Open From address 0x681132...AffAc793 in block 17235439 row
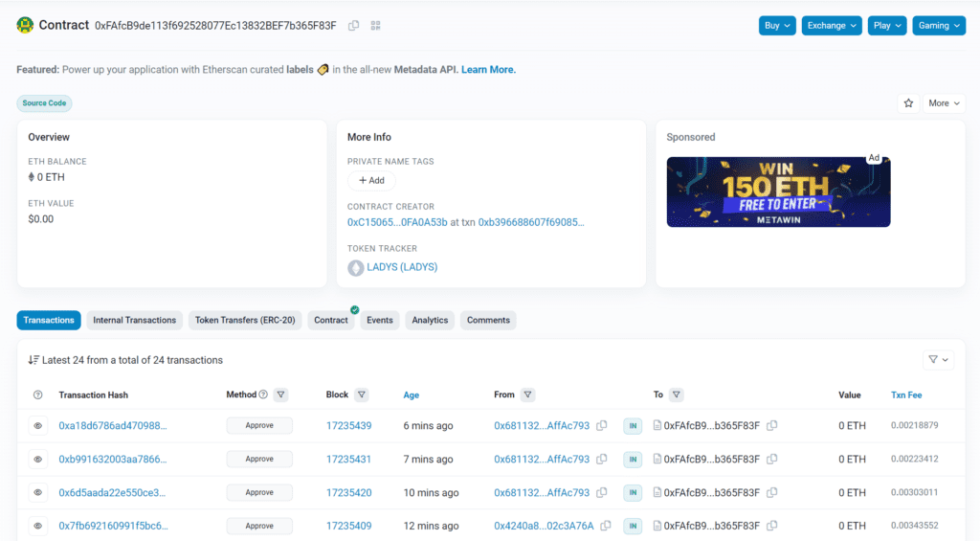 tap(542, 425)
